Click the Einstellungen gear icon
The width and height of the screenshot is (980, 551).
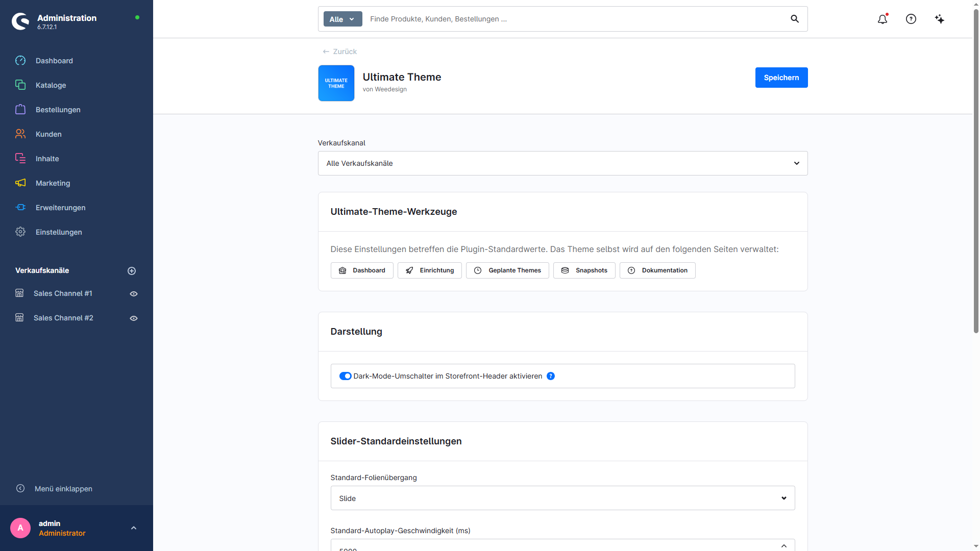20,232
